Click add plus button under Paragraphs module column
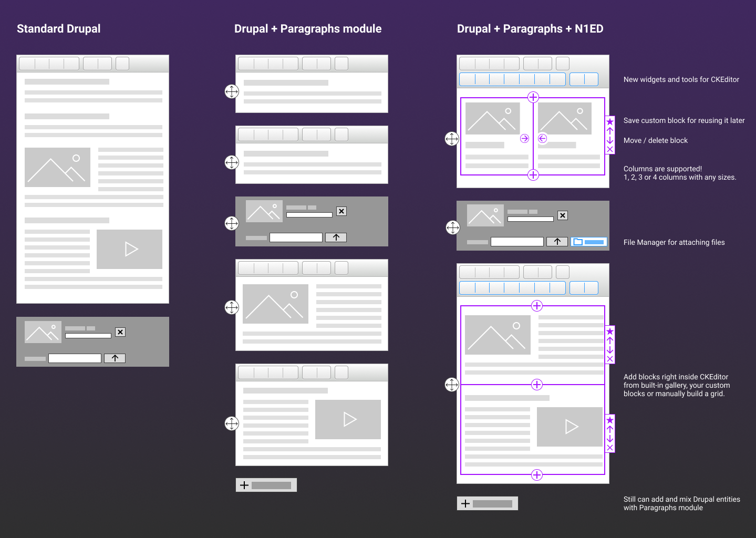 pyautogui.click(x=266, y=485)
